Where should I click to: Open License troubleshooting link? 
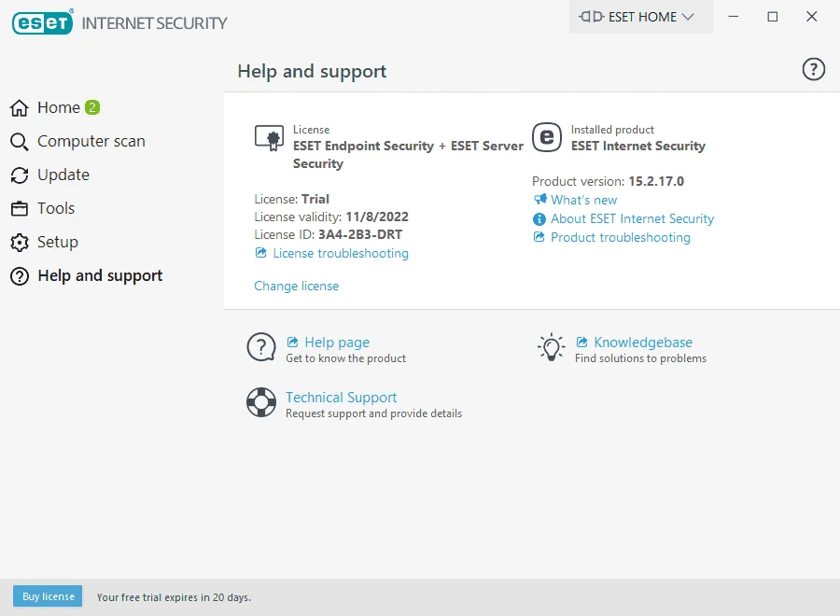click(340, 253)
